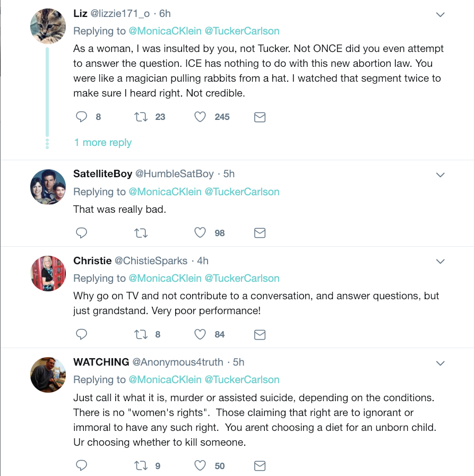Send Liz's tweet via direct message
474x476 pixels.
click(x=260, y=117)
